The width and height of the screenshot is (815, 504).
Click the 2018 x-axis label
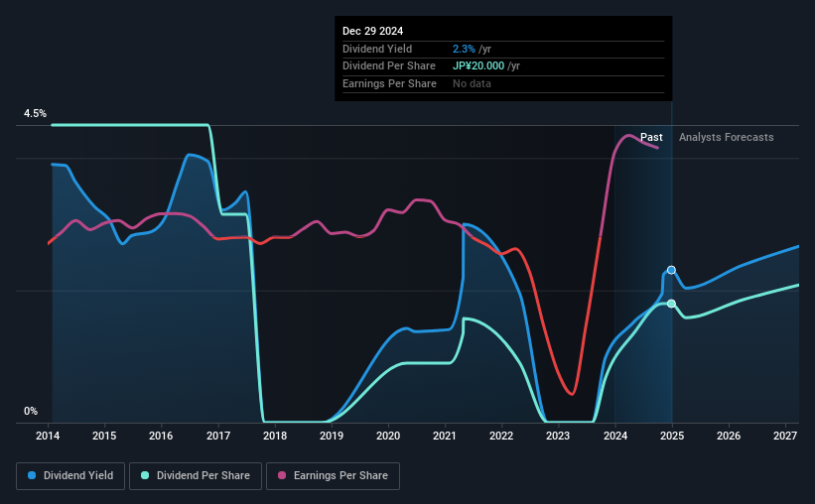(x=275, y=436)
